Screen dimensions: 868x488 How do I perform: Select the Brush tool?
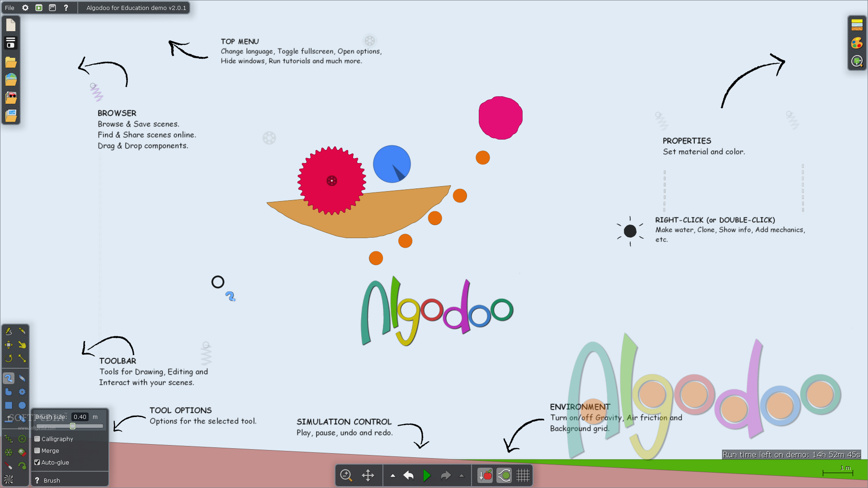click(9, 378)
